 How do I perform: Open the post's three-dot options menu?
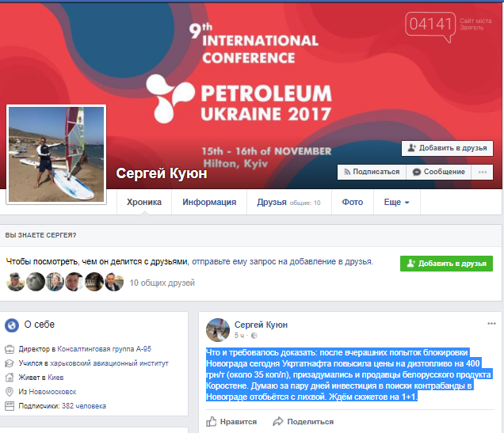[491, 324]
